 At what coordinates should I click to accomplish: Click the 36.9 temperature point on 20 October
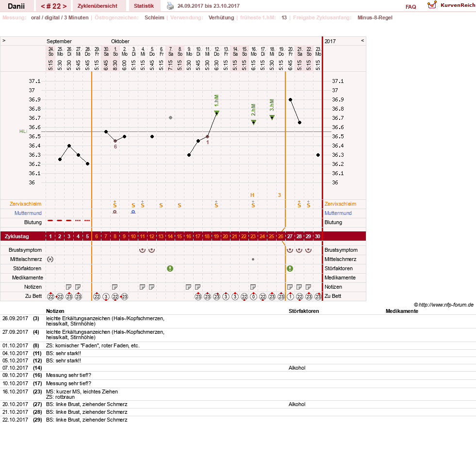pyautogui.click(x=291, y=99)
